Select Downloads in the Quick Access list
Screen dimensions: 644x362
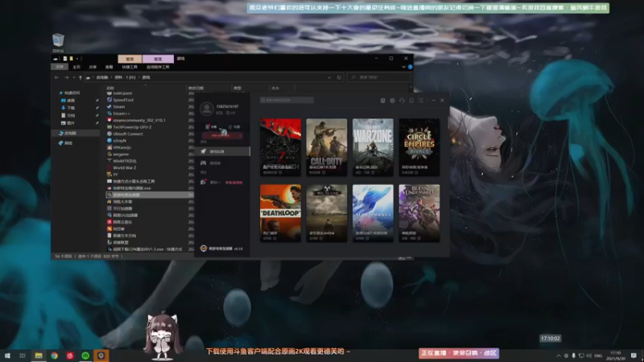[68, 108]
